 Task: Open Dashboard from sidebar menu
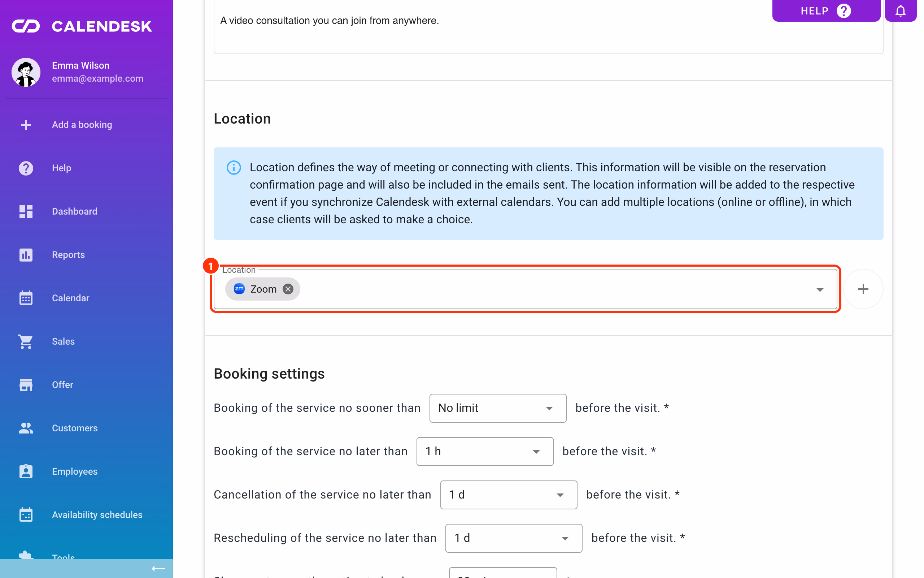coord(87,211)
